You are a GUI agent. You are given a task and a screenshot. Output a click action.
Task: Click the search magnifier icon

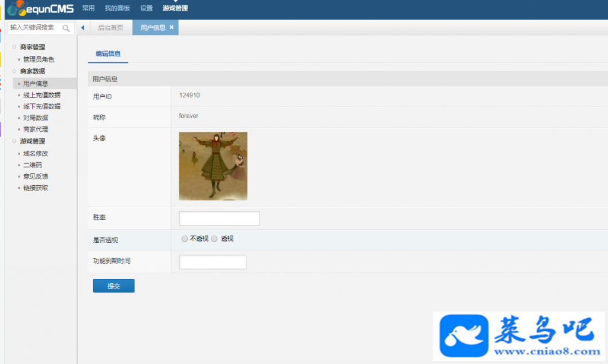[66, 29]
